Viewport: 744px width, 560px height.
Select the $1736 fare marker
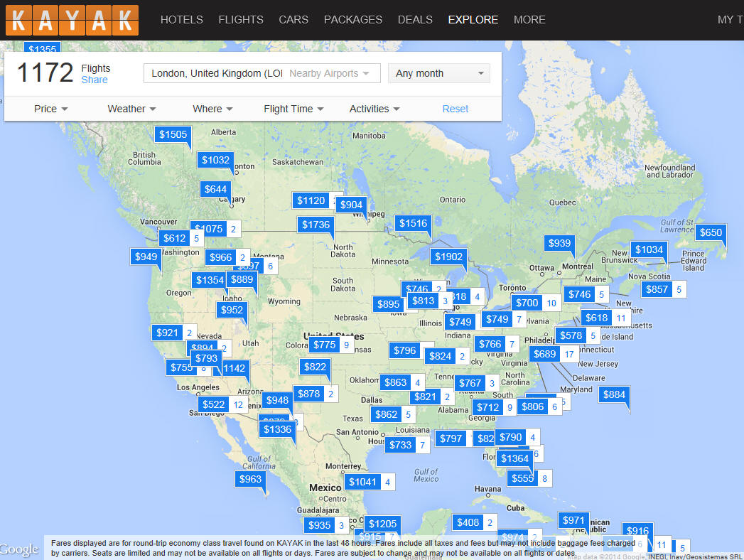[x=316, y=225]
